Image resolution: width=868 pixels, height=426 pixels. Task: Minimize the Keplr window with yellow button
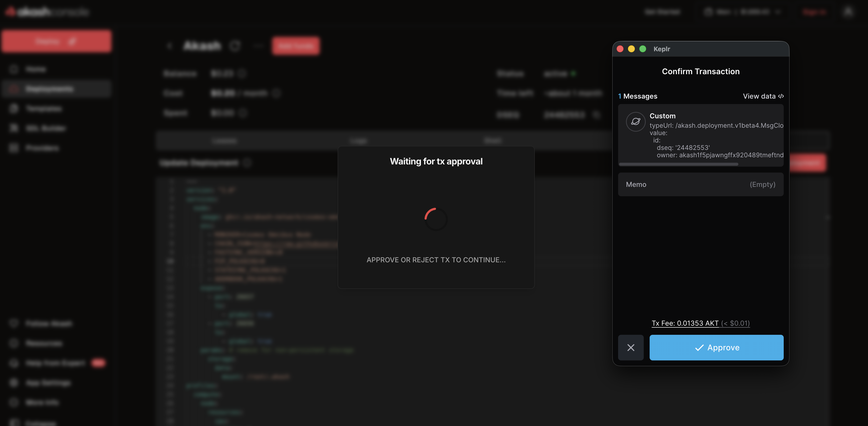pos(631,49)
